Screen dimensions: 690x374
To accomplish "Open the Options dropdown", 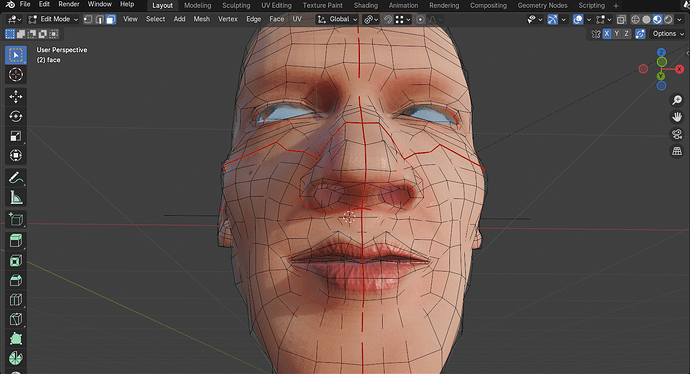I will click(x=668, y=34).
